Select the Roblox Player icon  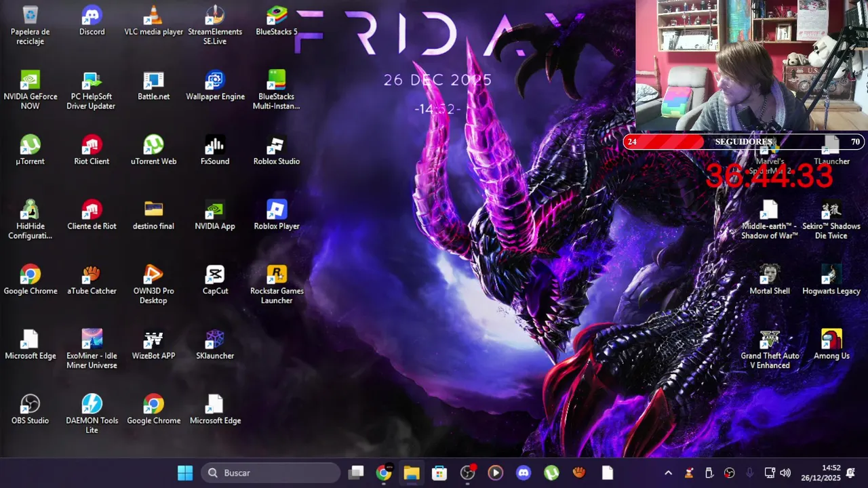pos(277,215)
